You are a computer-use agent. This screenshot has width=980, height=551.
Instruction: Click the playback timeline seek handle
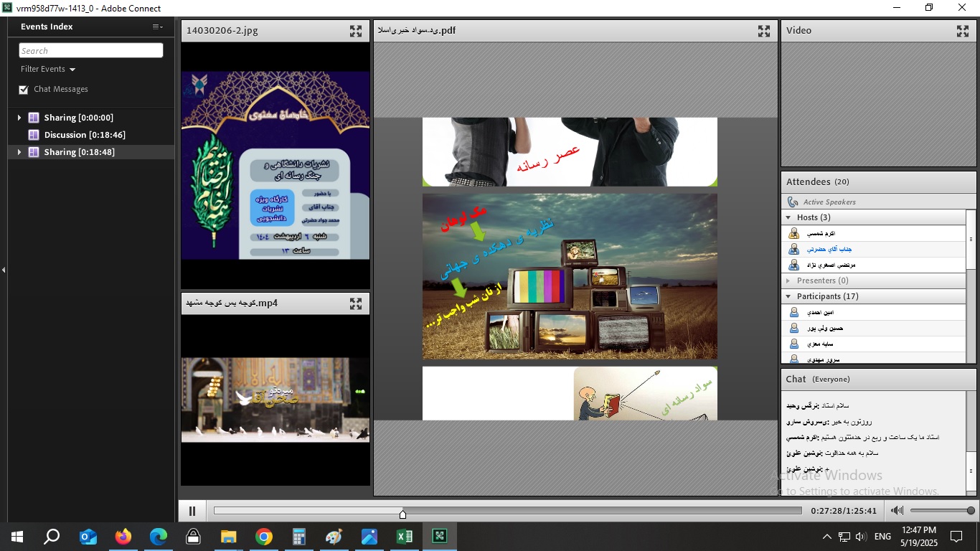(x=402, y=514)
